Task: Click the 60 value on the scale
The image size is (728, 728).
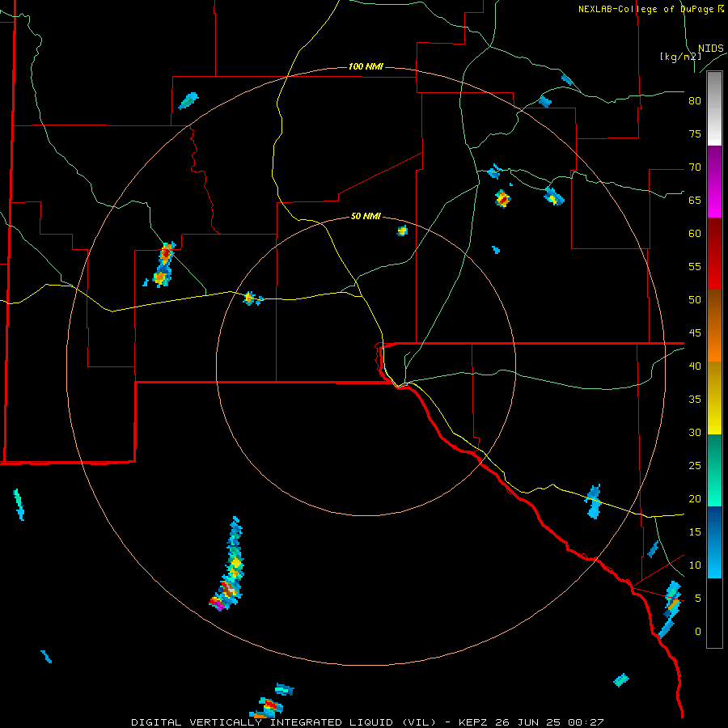Action: tap(695, 234)
